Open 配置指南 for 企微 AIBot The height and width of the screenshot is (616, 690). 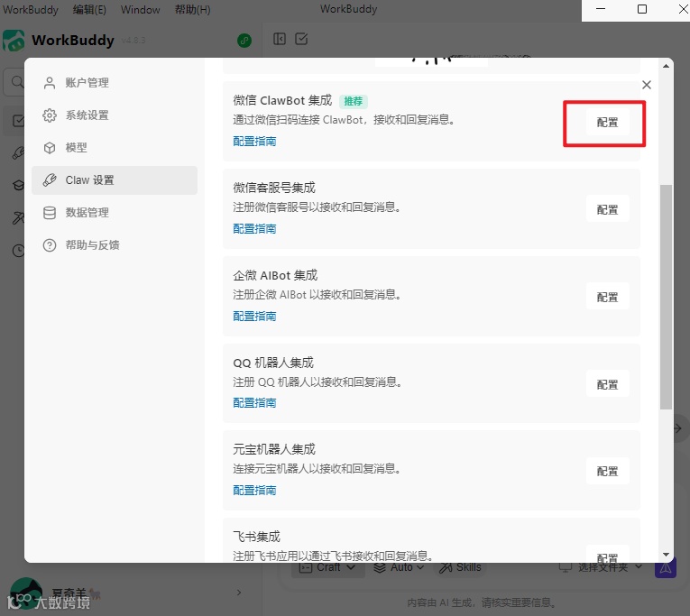point(254,316)
